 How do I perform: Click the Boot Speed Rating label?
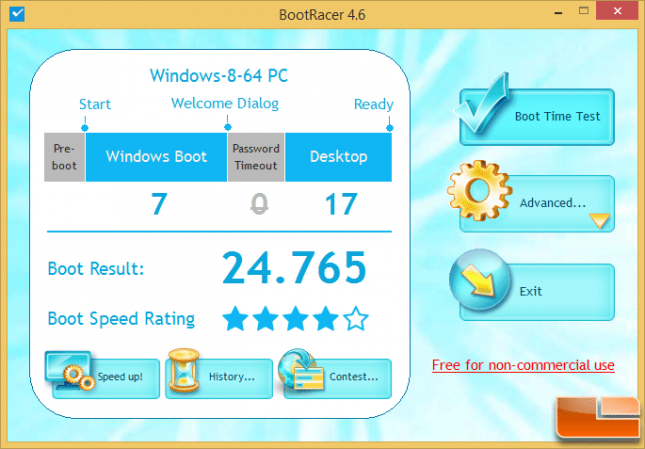coord(121,319)
